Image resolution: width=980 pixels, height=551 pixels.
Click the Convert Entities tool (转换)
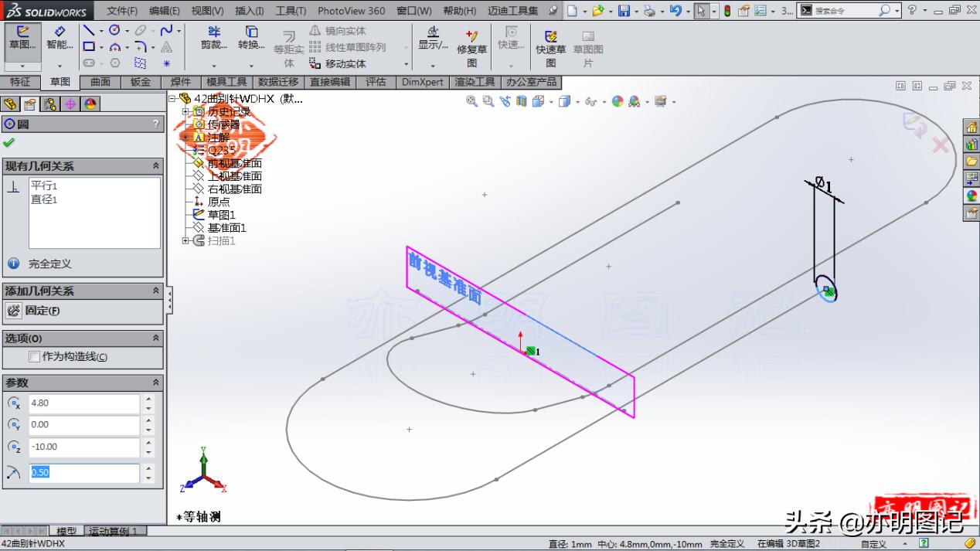pyautogui.click(x=251, y=38)
